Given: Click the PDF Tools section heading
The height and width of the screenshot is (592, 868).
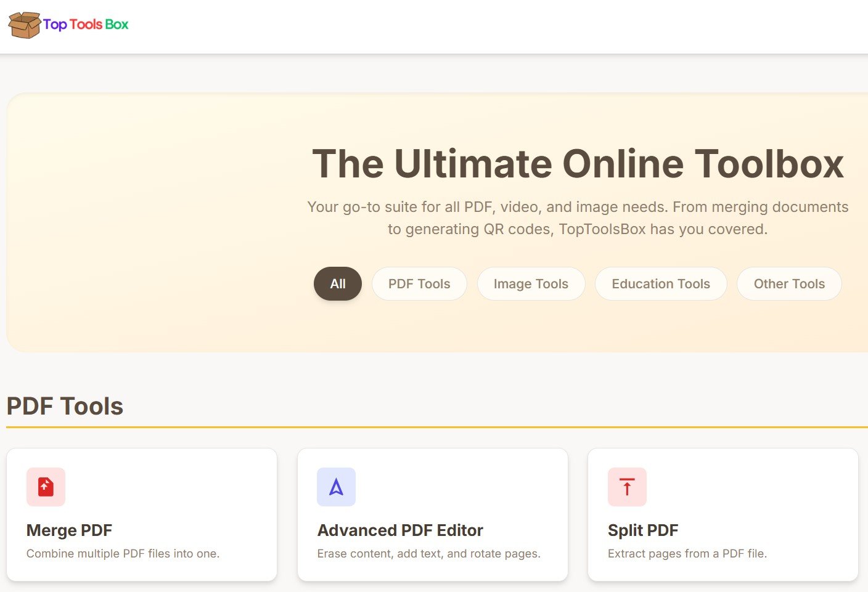Looking at the screenshot, I should pos(65,407).
